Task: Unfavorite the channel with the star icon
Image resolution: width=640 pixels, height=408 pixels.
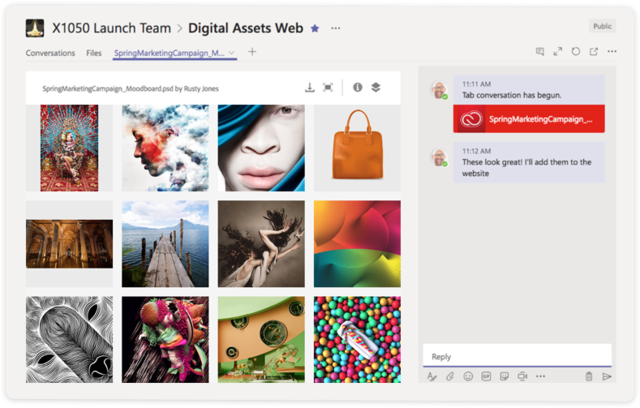Action: pos(315,28)
